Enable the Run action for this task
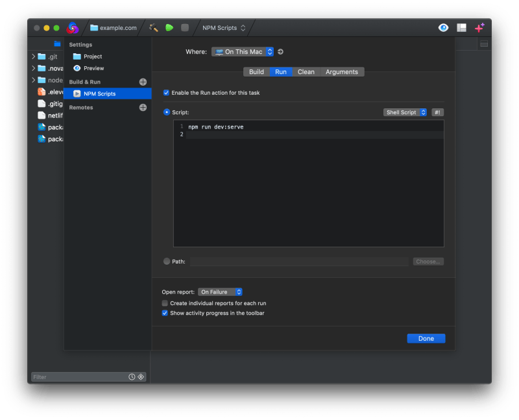The width and height of the screenshot is (519, 420). (166, 93)
